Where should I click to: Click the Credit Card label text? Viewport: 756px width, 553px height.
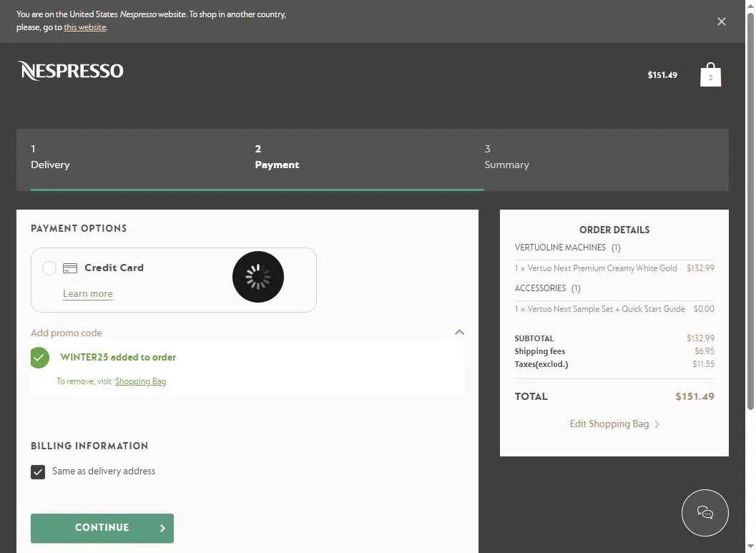(x=114, y=268)
